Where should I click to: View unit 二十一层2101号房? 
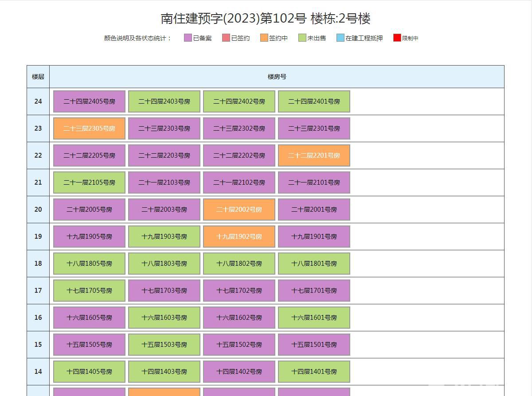[314, 182]
